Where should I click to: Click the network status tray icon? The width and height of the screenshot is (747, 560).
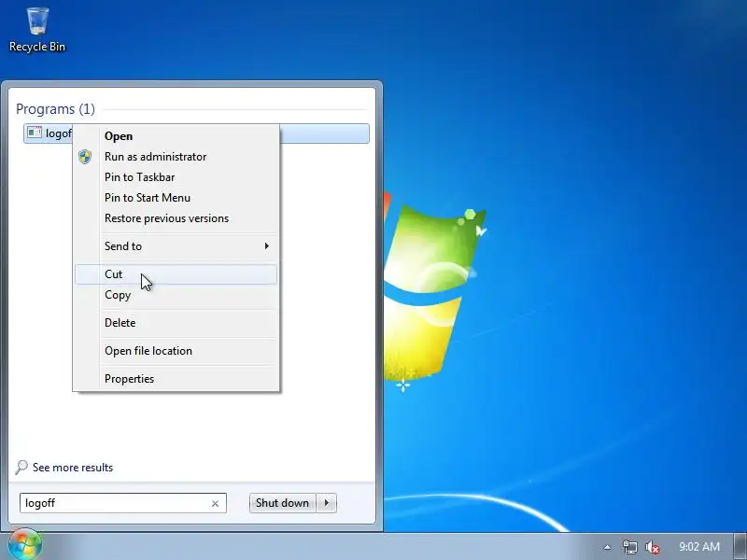pyautogui.click(x=629, y=547)
